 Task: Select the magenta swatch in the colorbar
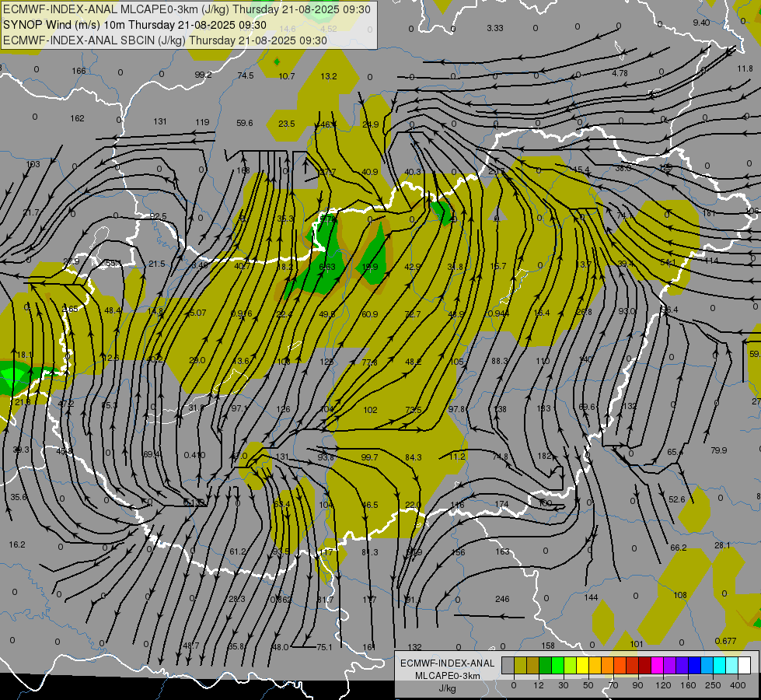pos(658,665)
